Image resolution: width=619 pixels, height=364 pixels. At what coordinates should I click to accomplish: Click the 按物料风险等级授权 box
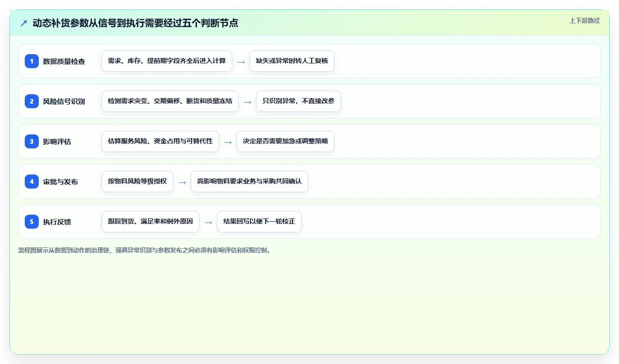coord(137,182)
